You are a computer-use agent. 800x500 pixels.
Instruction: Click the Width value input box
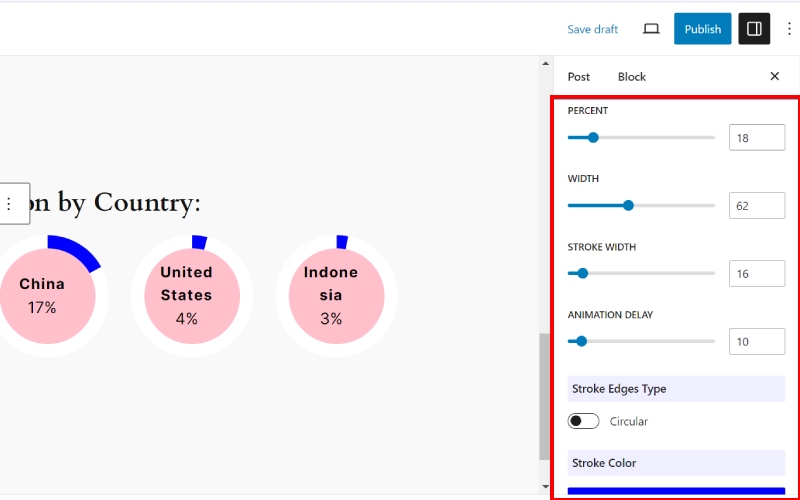756,206
